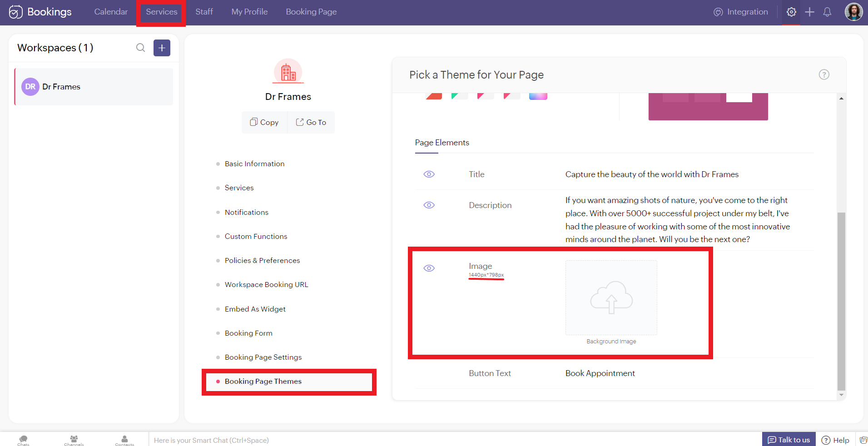This screenshot has height=446, width=868.
Task: Edit the Title text field
Action: (x=652, y=174)
